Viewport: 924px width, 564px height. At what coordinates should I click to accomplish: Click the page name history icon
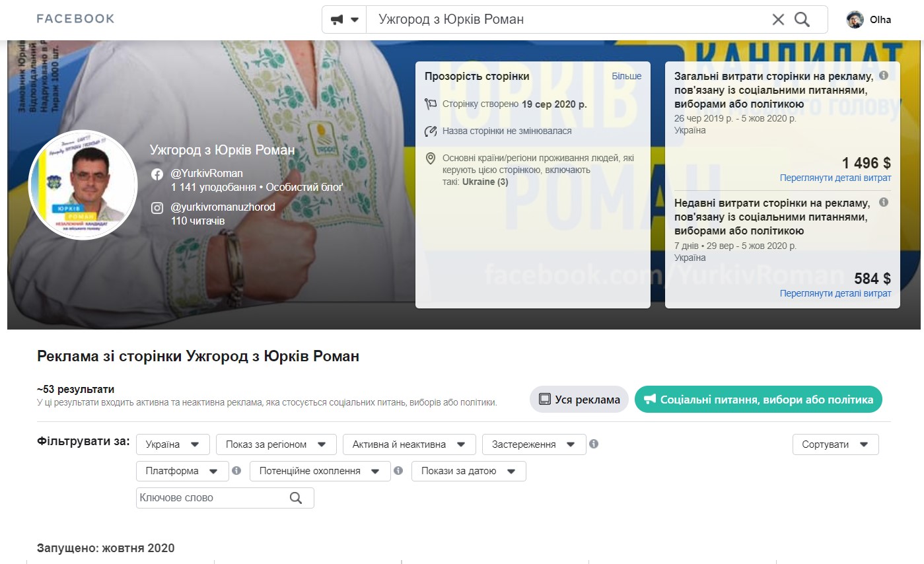pos(431,131)
